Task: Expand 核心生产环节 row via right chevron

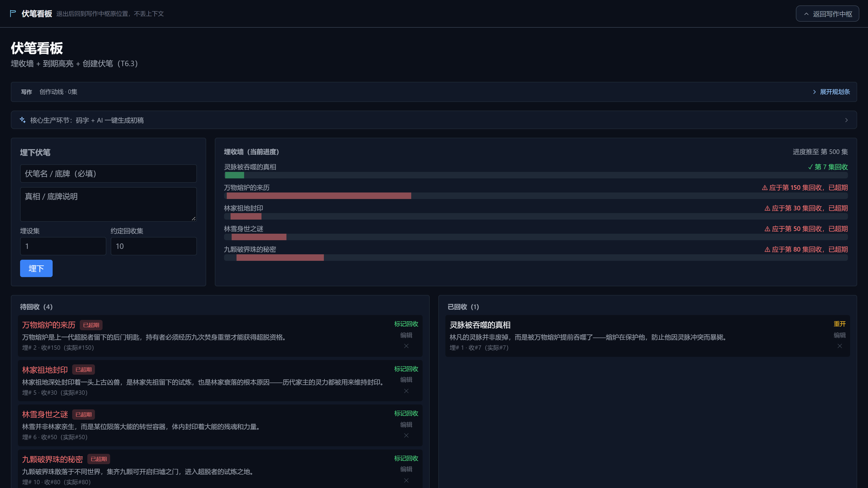Action: pyautogui.click(x=846, y=120)
